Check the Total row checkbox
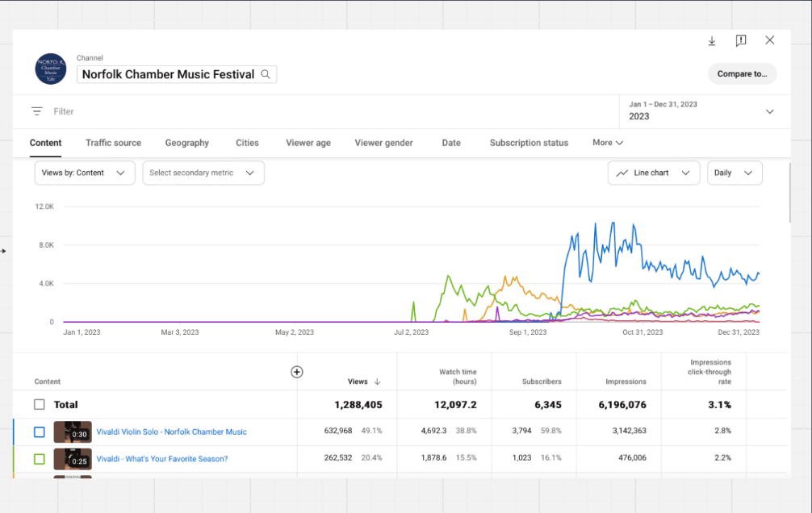The height and width of the screenshot is (513, 812). pos(40,405)
